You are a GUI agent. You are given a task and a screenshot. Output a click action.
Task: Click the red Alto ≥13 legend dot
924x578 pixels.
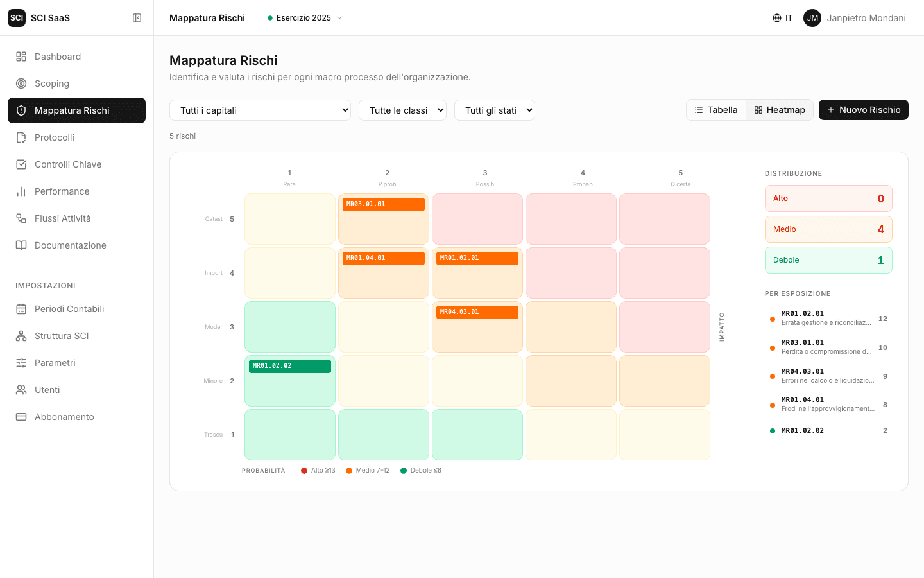pyautogui.click(x=304, y=471)
